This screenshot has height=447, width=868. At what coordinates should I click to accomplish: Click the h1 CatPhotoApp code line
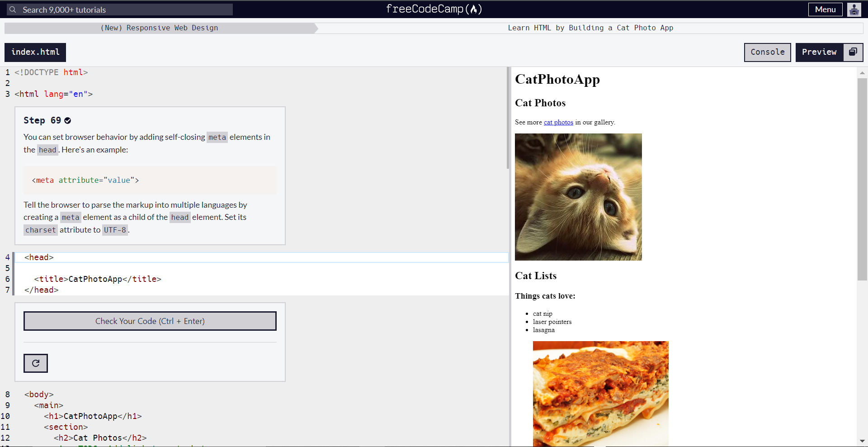pos(93,416)
